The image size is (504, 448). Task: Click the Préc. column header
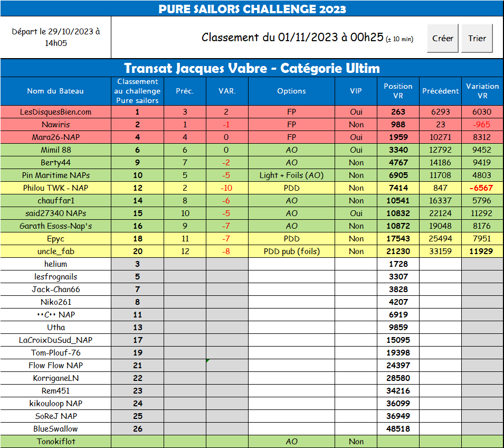coord(185,91)
